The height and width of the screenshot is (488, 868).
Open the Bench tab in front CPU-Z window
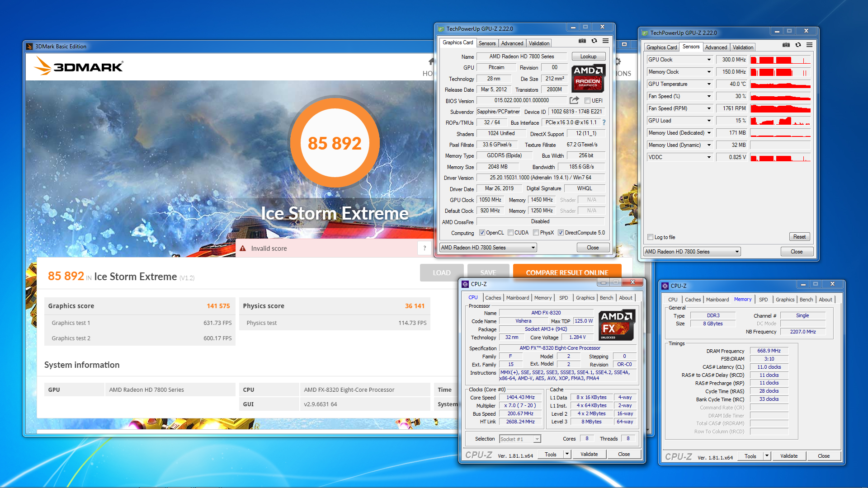point(606,298)
